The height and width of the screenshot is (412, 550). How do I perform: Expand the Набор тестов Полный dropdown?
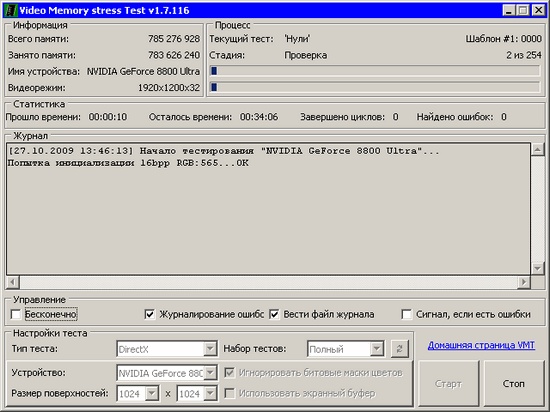(377, 349)
